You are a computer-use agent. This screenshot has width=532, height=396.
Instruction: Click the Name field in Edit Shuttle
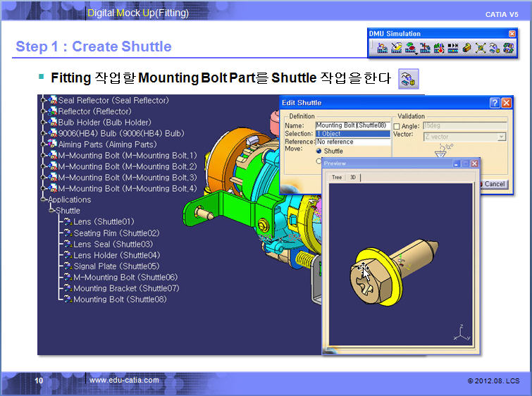352,125
